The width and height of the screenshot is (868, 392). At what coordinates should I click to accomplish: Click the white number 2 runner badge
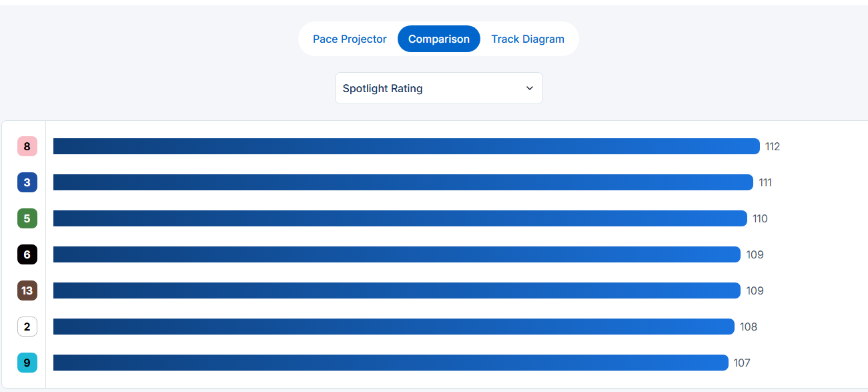(27, 327)
